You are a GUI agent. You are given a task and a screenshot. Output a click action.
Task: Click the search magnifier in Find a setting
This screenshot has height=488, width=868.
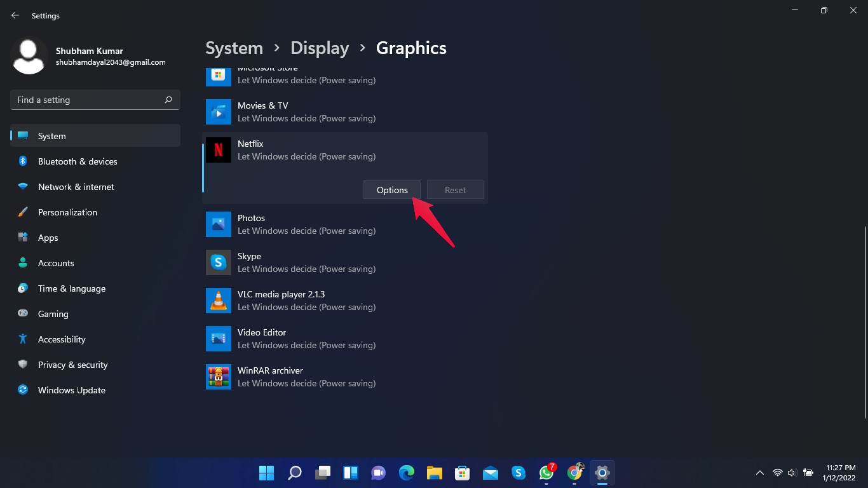pos(168,100)
